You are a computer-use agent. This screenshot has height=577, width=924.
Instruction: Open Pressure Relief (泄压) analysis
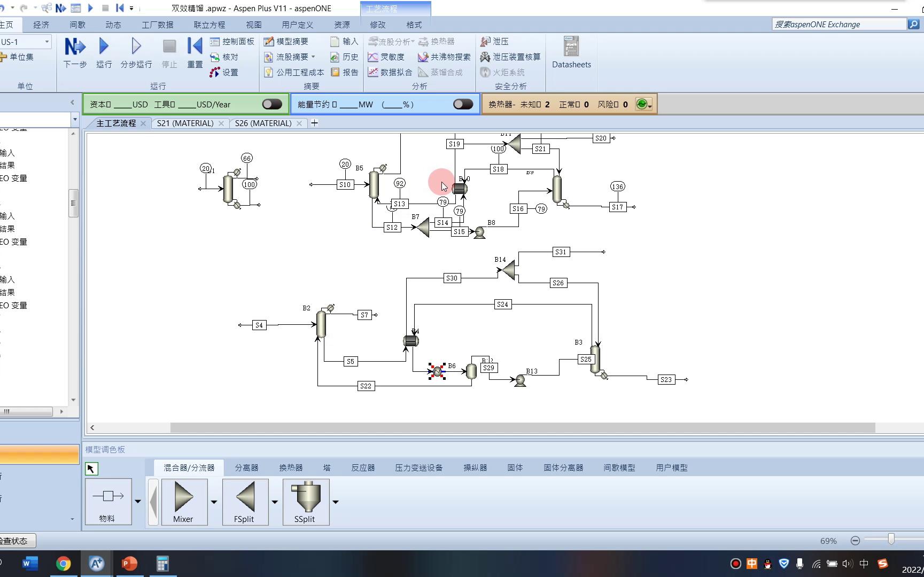(x=494, y=41)
